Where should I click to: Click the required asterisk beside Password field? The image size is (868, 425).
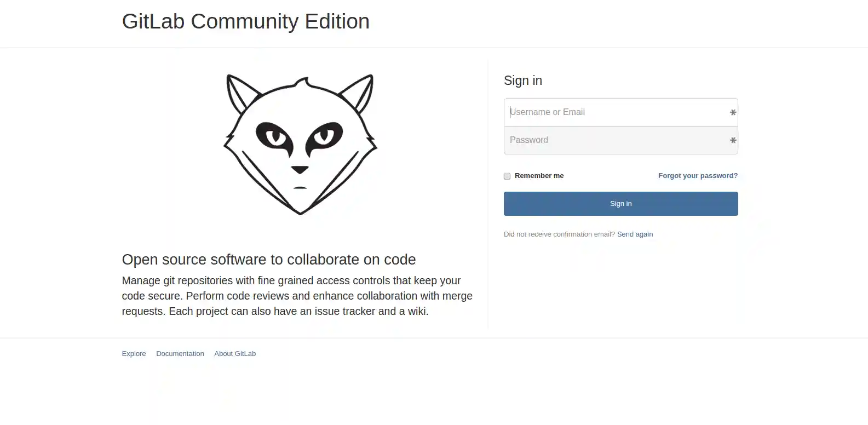[733, 140]
